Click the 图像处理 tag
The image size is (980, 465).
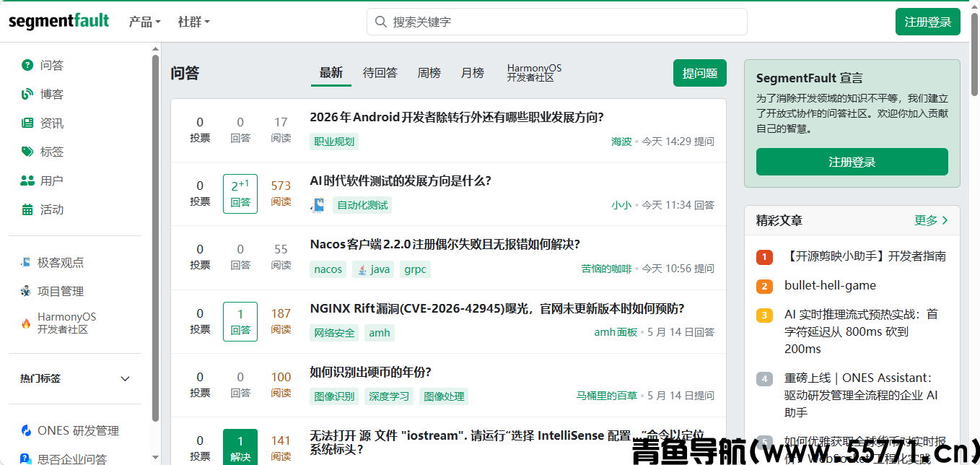(444, 396)
